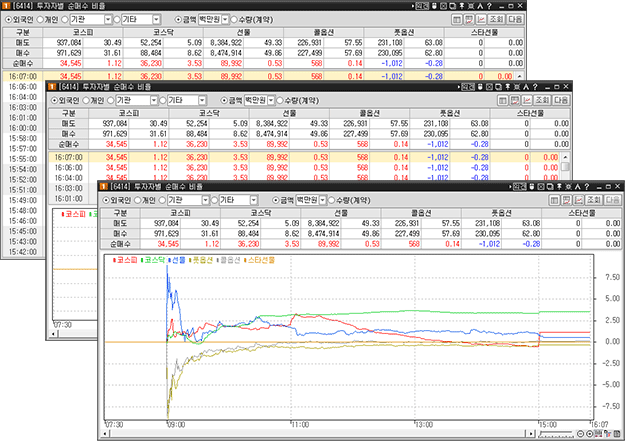
Task: Open 기관 dropdown in back window
Action: 108,20
